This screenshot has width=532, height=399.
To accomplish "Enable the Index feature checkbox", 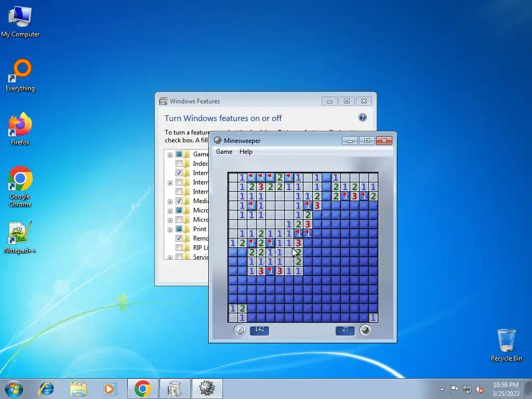I will coord(179,164).
